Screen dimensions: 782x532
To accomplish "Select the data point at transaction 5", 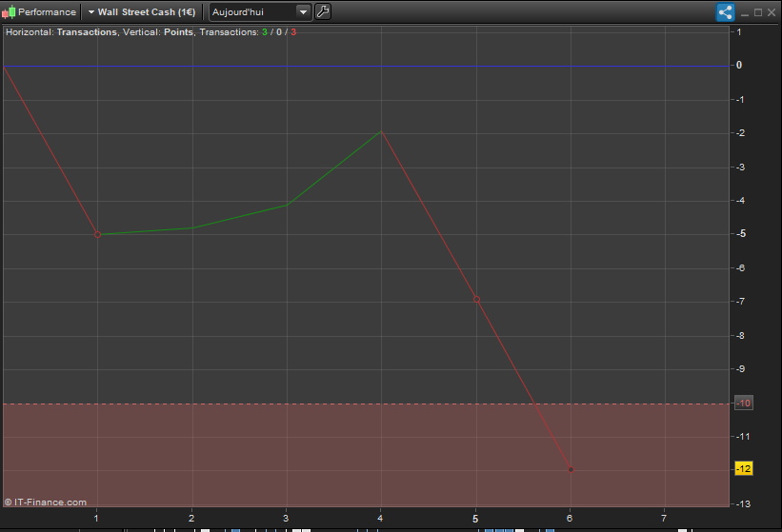I will (477, 300).
